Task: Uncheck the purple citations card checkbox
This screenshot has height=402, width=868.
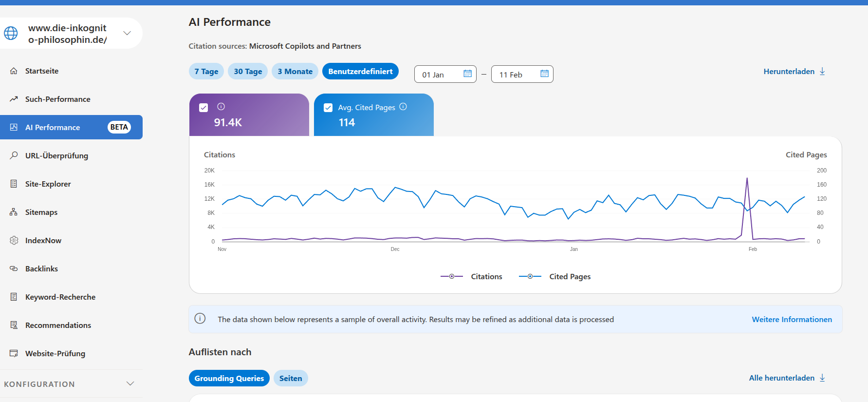Action: coord(203,108)
